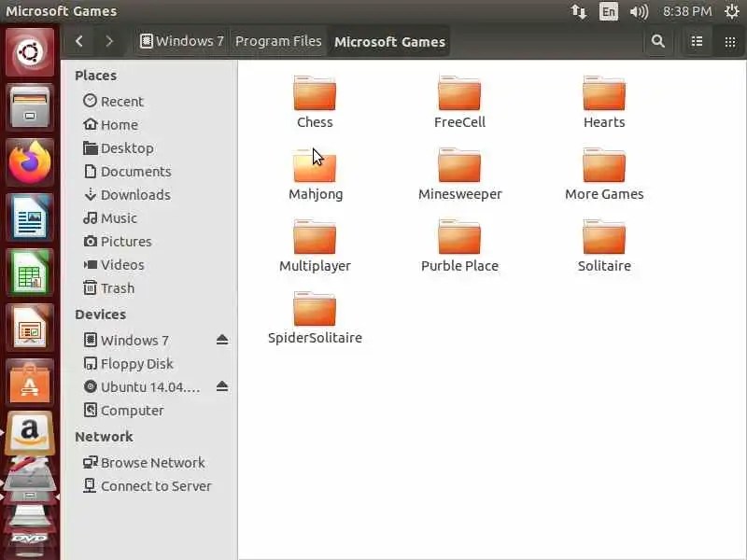Click the 8:38 PM clock
This screenshot has height=560, width=747.
[x=687, y=11]
